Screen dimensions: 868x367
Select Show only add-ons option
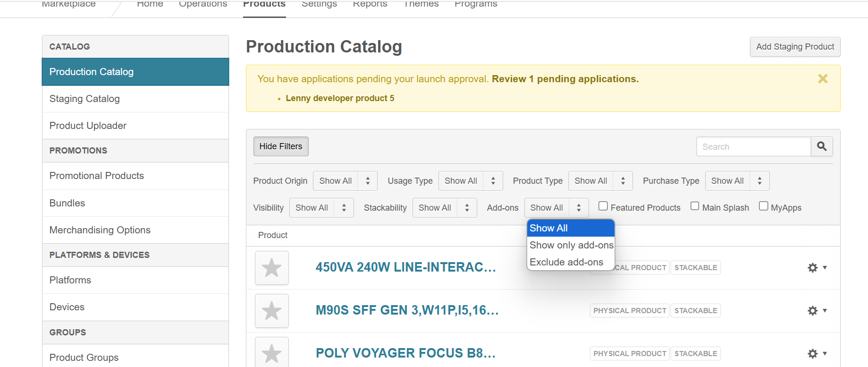click(x=571, y=245)
